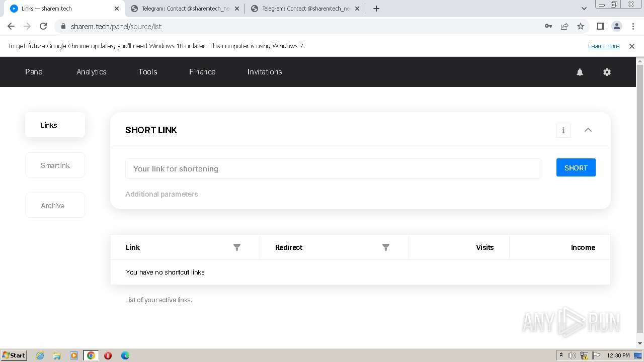Viewport: 644px width, 362px height.
Task: Open the Finance menu
Action: coord(202,72)
